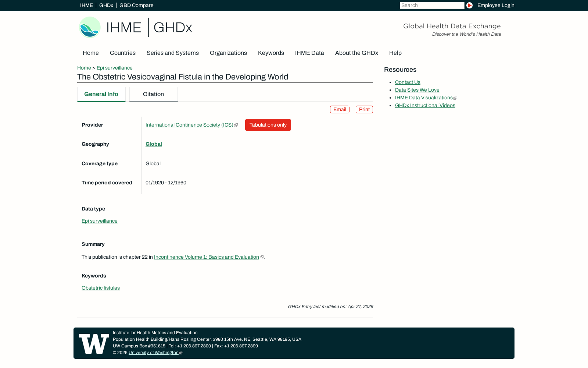
Task: Click the Resources sidebar heading
Action: click(x=400, y=70)
